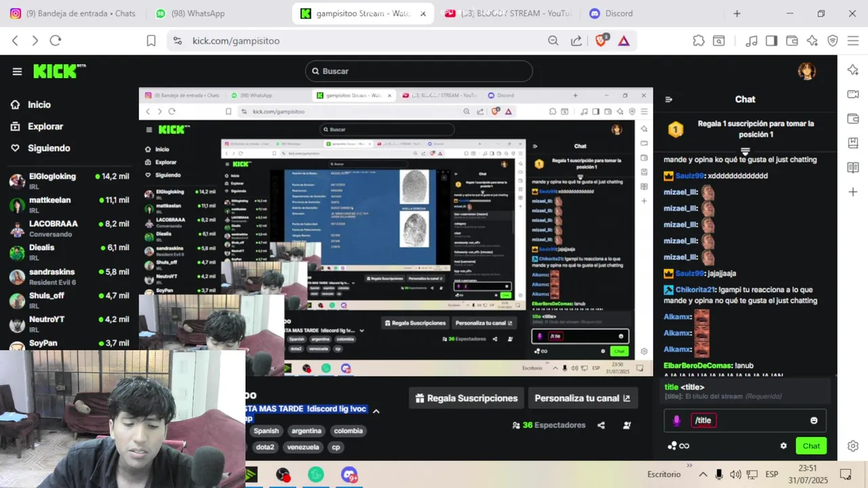This screenshot has width=868, height=488.
Task: Open chat settings gear icon
Action: [x=783, y=446]
